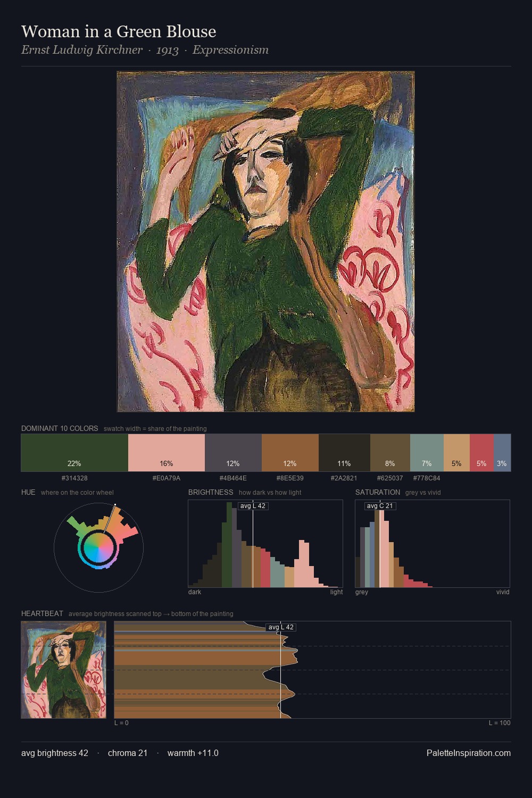The width and height of the screenshot is (532, 798).
Task: Select the olive-brown 8% swatch
Action: click(x=390, y=453)
